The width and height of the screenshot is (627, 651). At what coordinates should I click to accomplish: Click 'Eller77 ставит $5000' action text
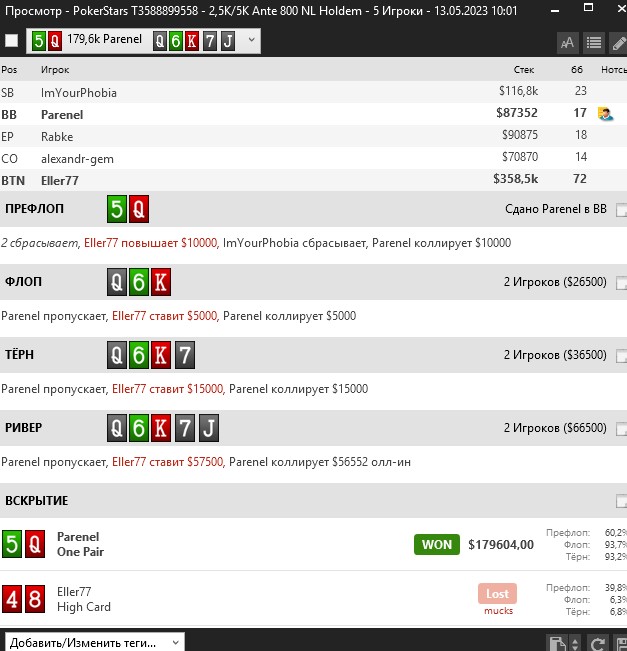(x=164, y=316)
